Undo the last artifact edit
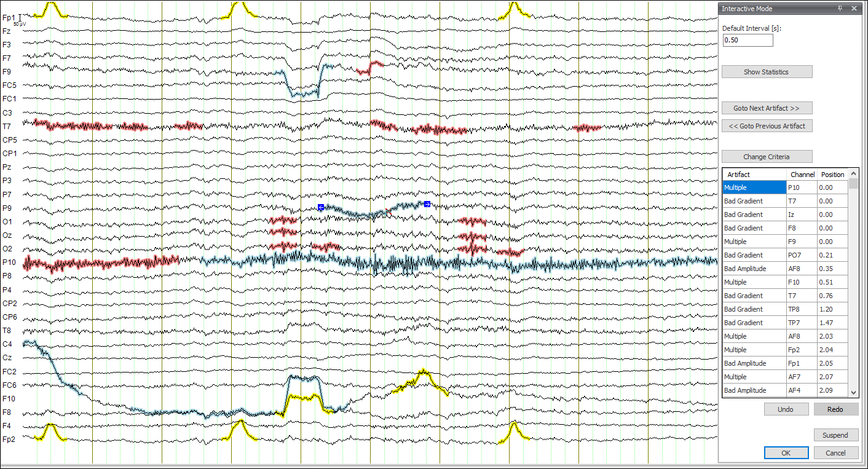The image size is (868, 469). (786, 409)
